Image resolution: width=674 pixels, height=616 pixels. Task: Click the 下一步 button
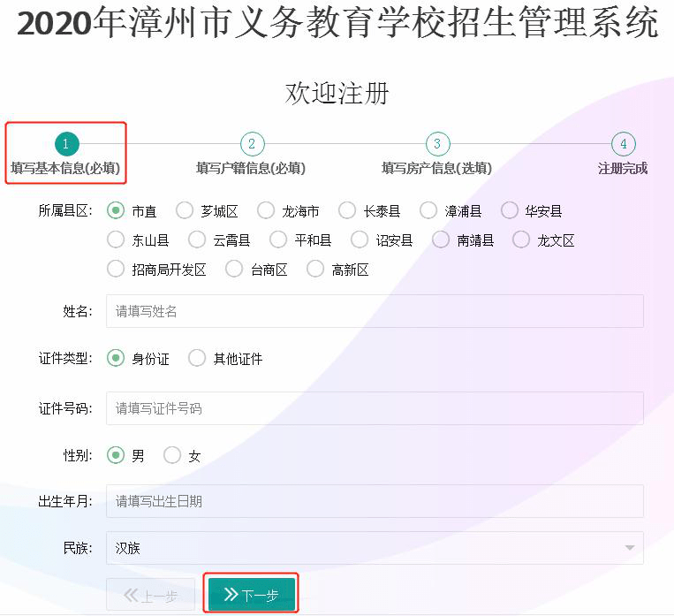[252, 595]
